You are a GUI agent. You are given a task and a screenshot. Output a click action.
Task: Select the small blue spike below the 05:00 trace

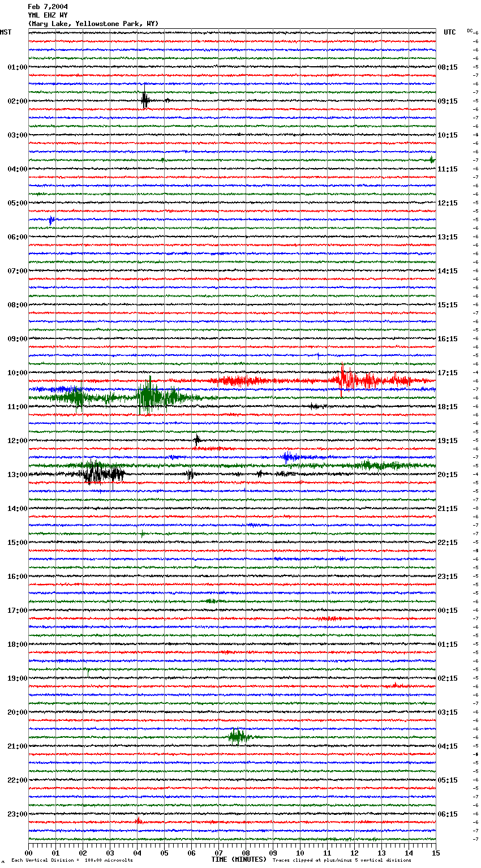point(51,220)
